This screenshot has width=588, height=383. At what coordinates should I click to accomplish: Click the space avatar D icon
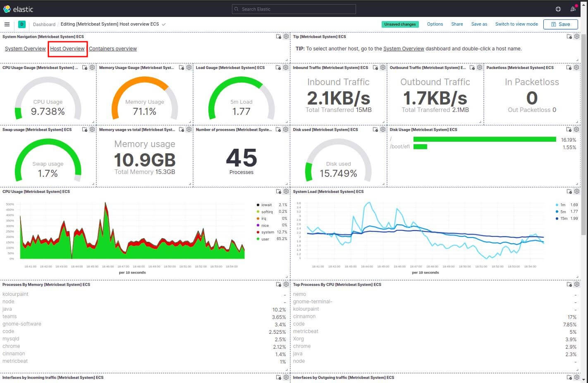tap(22, 24)
